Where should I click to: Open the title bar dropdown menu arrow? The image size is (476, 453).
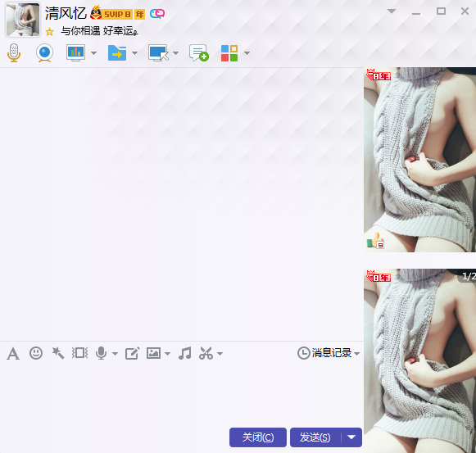pos(392,11)
